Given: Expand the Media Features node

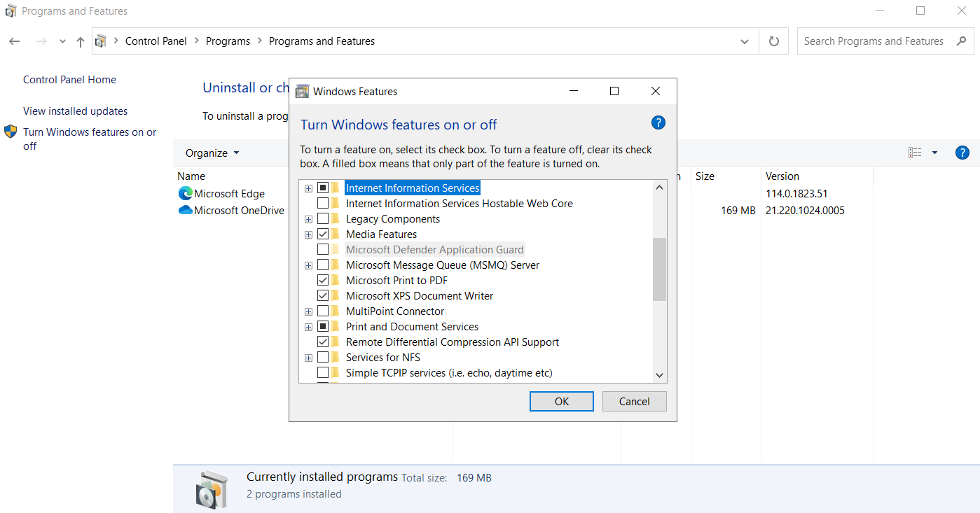Looking at the screenshot, I should (308, 234).
